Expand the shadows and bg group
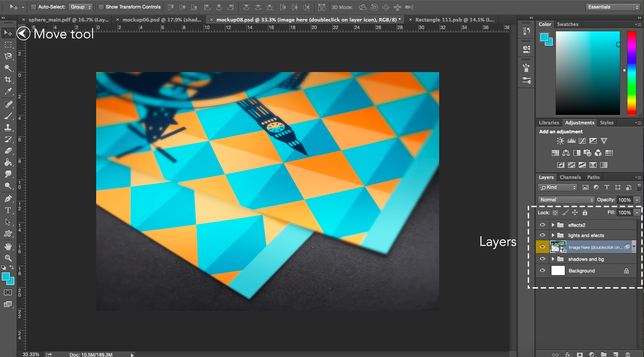 point(553,259)
